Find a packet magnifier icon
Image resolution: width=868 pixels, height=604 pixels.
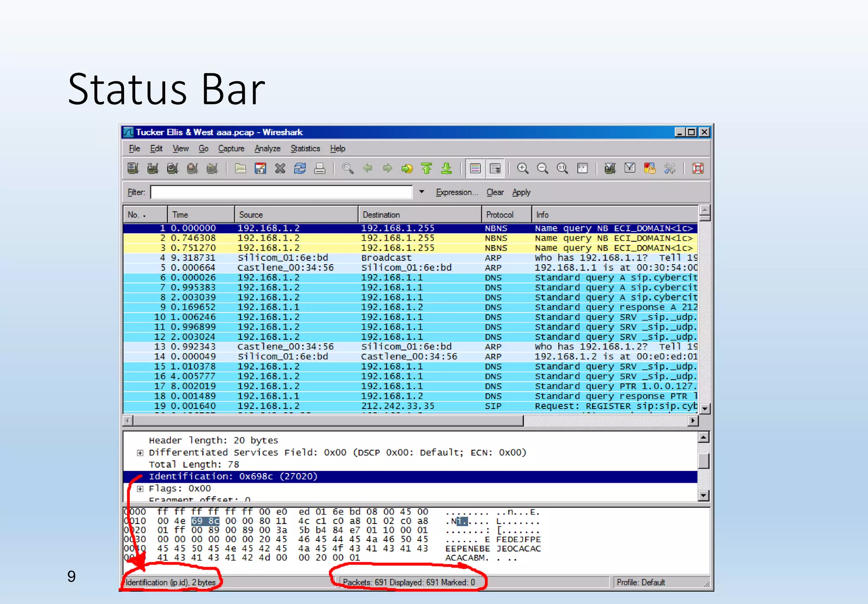click(348, 168)
